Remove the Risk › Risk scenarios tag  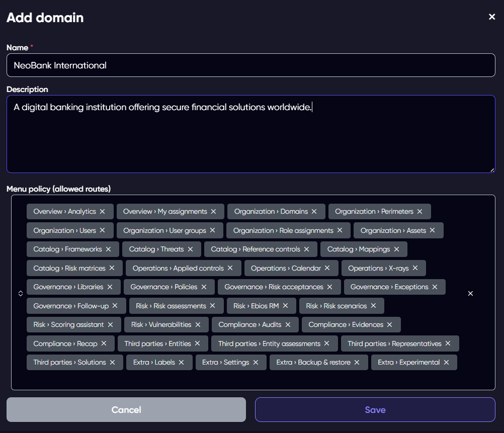click(374, 306)
